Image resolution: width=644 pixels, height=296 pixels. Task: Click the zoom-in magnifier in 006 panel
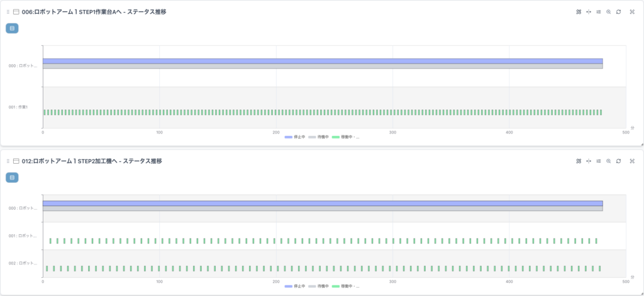pyautogui.click(x=609, y=12)
